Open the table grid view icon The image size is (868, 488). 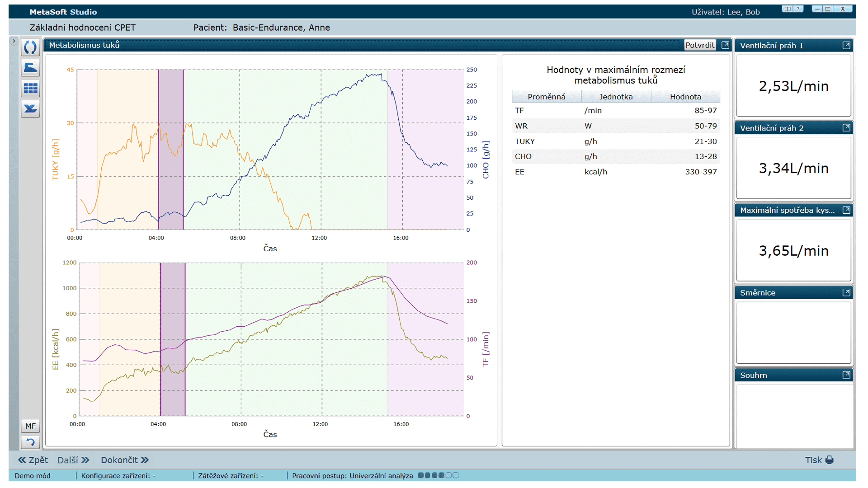[30, 88]
